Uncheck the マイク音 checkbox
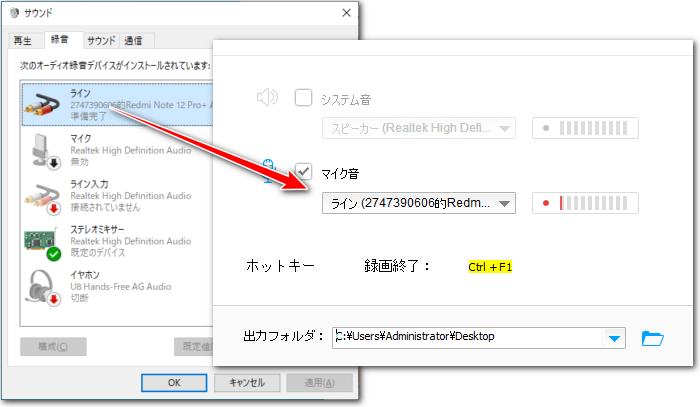700x407 pixels. click(x=304, y=171)
